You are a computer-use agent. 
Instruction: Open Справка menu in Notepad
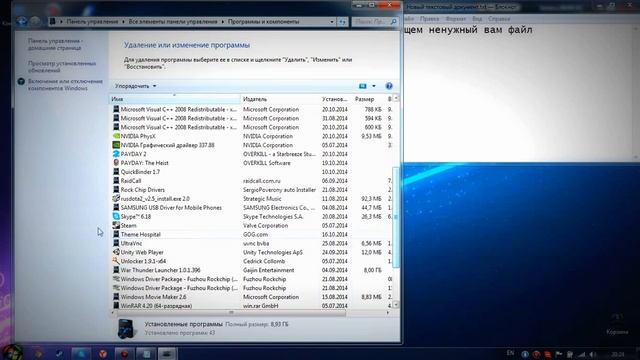499,19
